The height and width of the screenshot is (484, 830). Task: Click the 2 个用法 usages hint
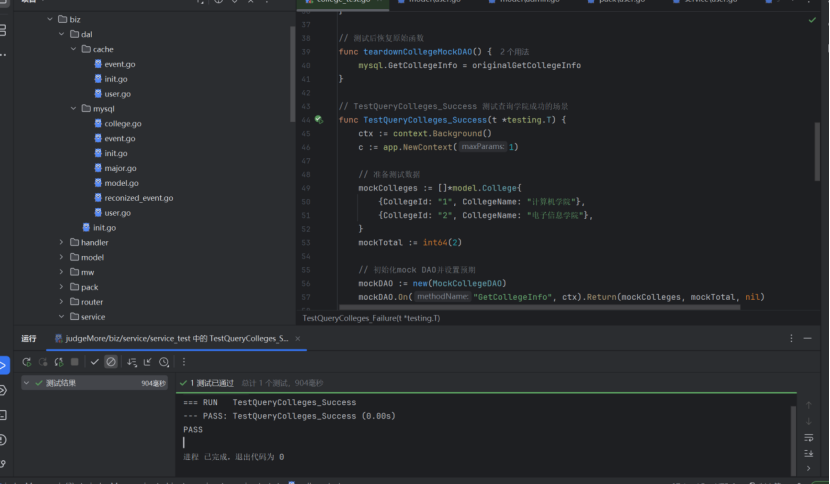[514, 52]
